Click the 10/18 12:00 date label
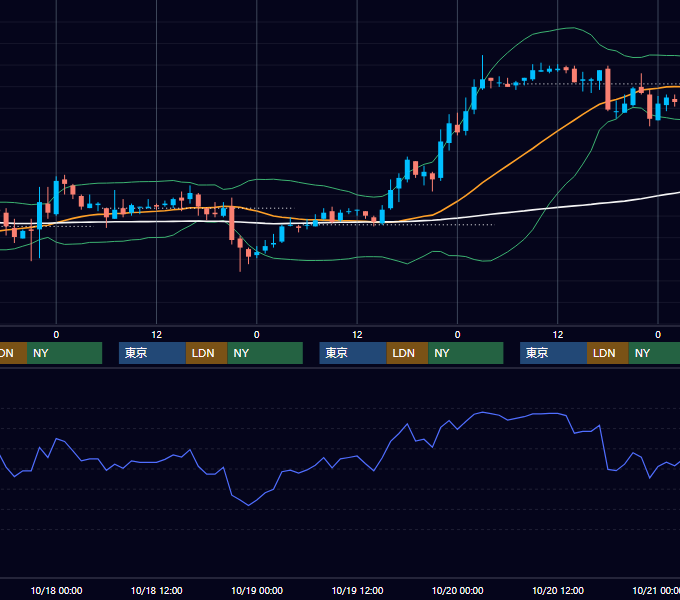 pos(157,590)
